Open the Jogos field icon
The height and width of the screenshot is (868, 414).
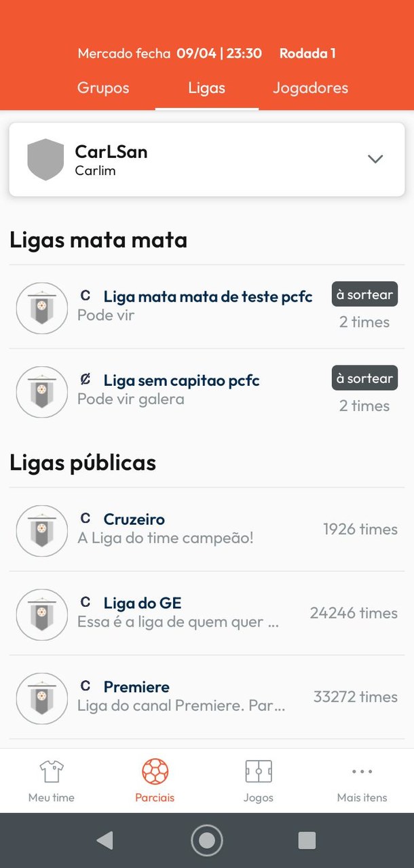[258, 772]
